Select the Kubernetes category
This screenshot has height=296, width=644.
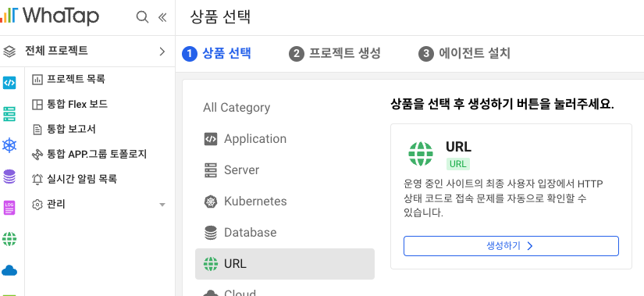[285, 201]
